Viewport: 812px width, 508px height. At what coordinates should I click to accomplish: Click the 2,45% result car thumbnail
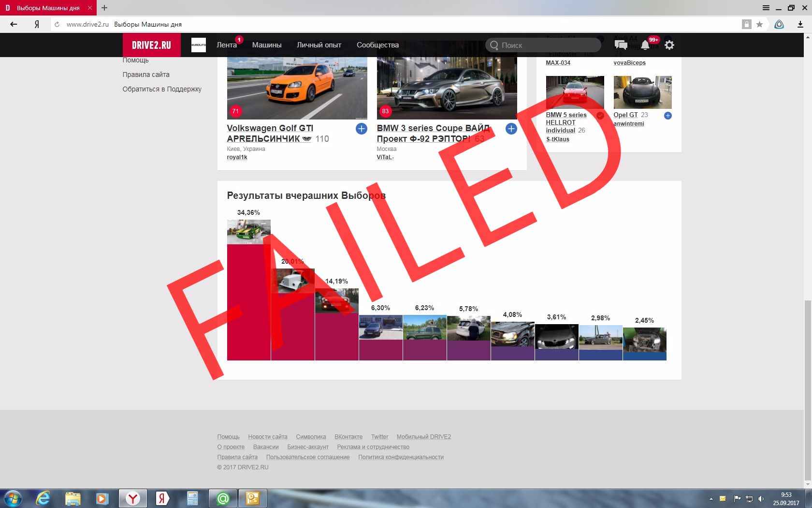(x=644, y=340)
